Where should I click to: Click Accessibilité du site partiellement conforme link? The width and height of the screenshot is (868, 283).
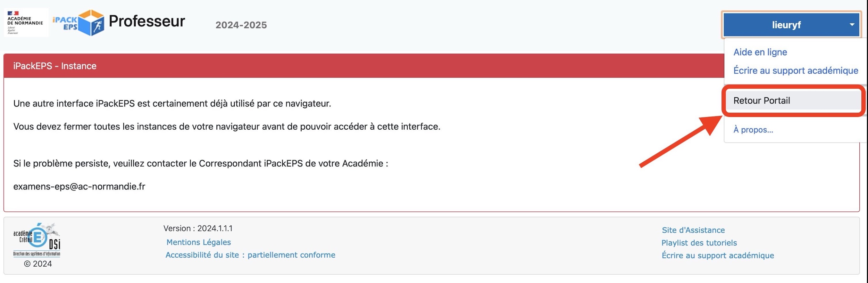250,255
